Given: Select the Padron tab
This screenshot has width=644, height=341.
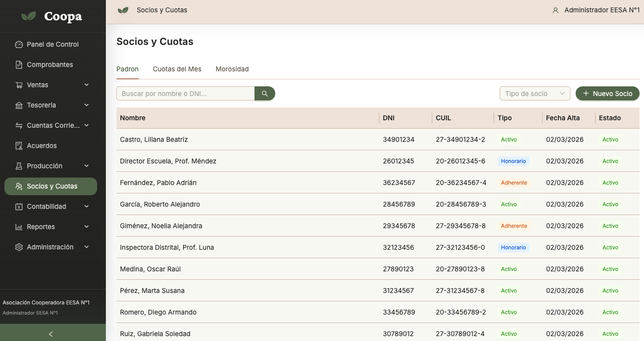Looking at the screenshot, I should tap(127, 69).
